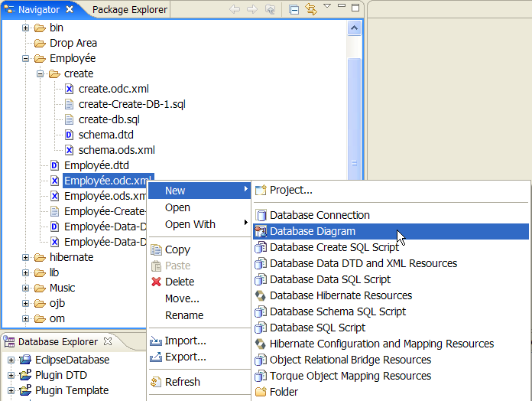532x401 pixels.
Task: Select Database Data SQL Script
Action: 391,279
